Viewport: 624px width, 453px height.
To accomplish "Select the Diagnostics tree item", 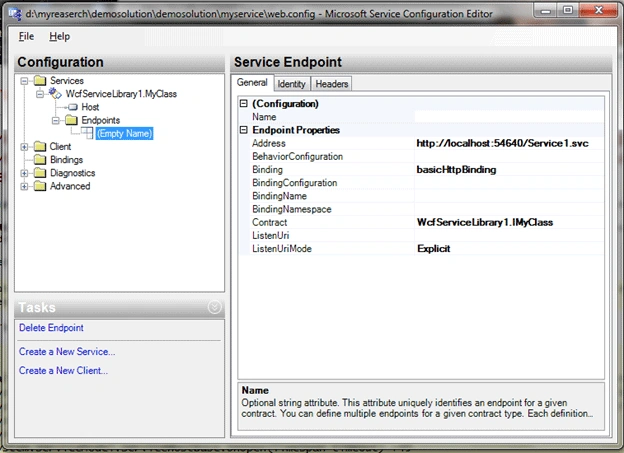I will (x=72, y=173).
